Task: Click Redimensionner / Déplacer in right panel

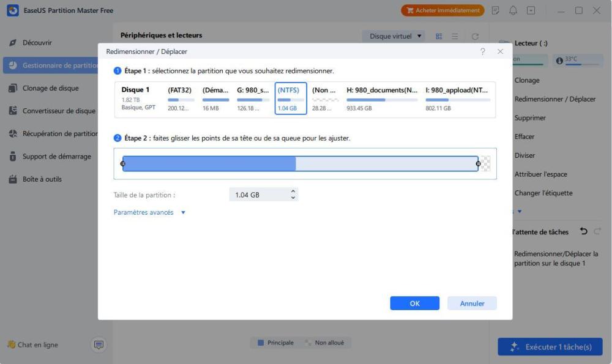Action: [555, 99]
